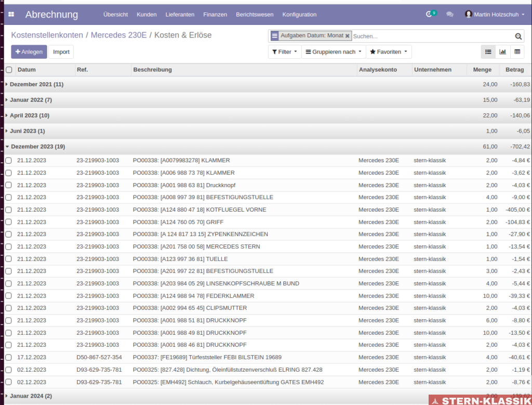Viewport: 532px width, 405px height.
Task: Open DRUCKKNOPF A001 988 51 81 entry
Action: 190,320
